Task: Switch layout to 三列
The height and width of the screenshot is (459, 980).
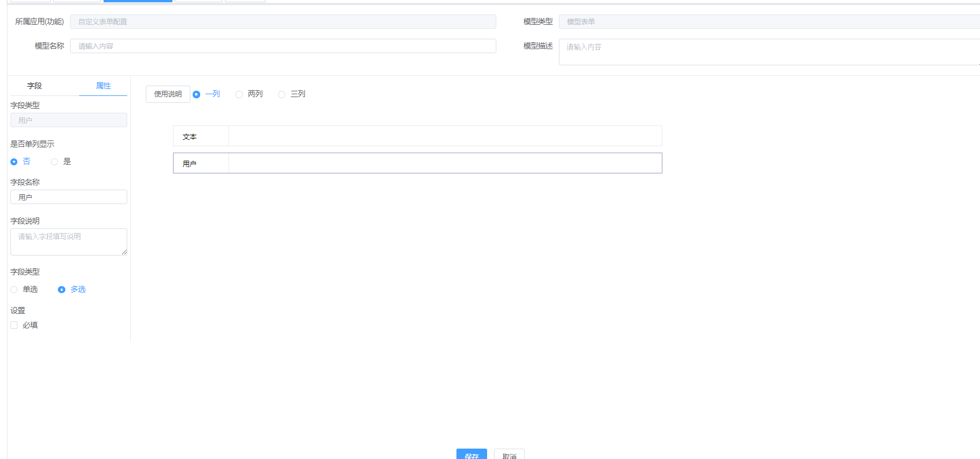Action: (x=282, y=94)
